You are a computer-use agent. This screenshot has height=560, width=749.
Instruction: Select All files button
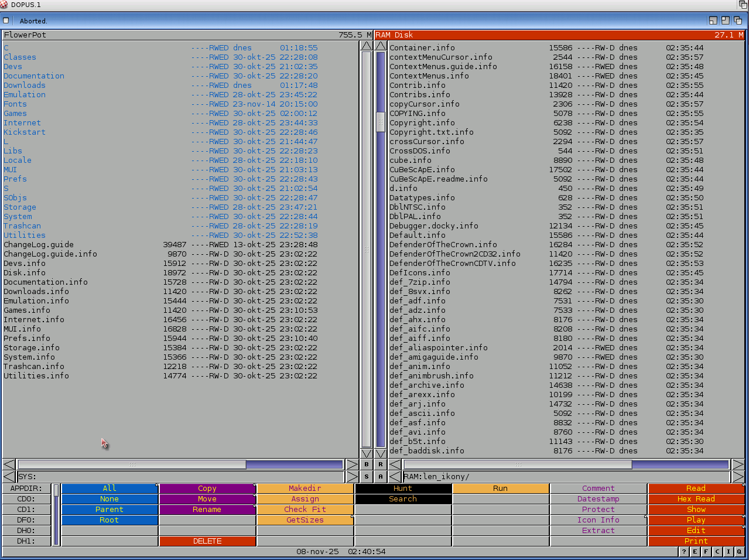(x=110, y=489)
